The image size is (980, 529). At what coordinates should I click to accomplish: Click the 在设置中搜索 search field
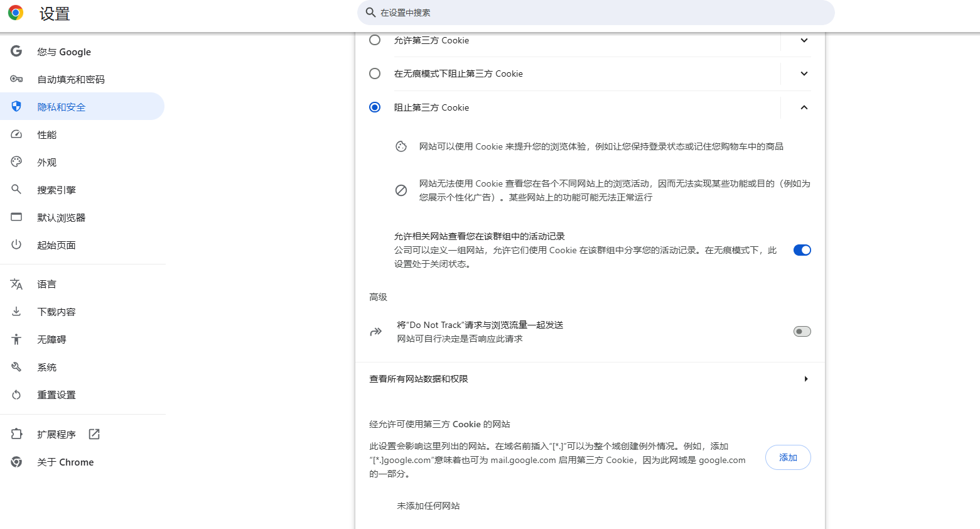click(596, 13)
